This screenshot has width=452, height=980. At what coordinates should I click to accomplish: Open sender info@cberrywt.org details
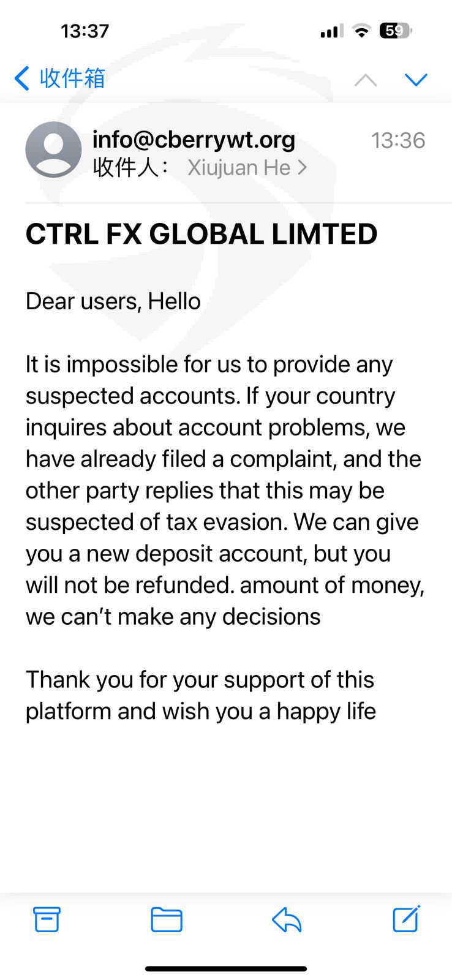click(194, 140)
